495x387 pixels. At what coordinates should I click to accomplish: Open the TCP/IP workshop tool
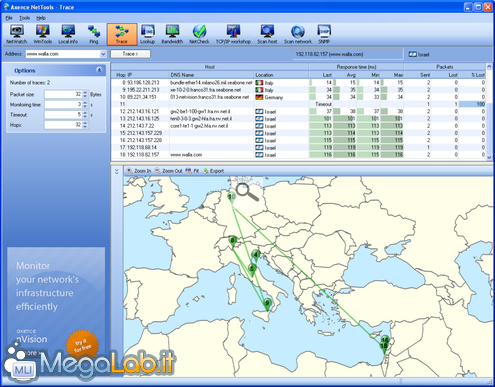coord(233,34)
